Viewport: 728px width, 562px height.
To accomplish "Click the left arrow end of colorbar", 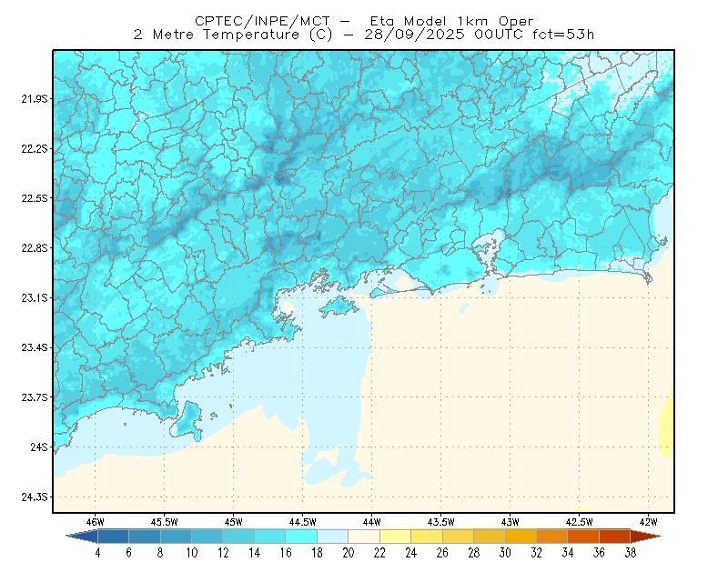I will coord(82,537).
